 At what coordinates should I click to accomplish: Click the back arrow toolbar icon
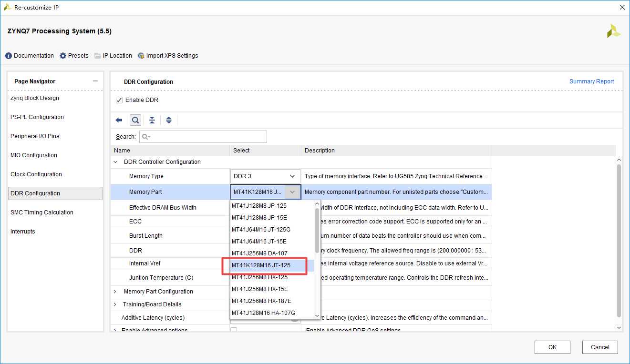coord(119,120)
